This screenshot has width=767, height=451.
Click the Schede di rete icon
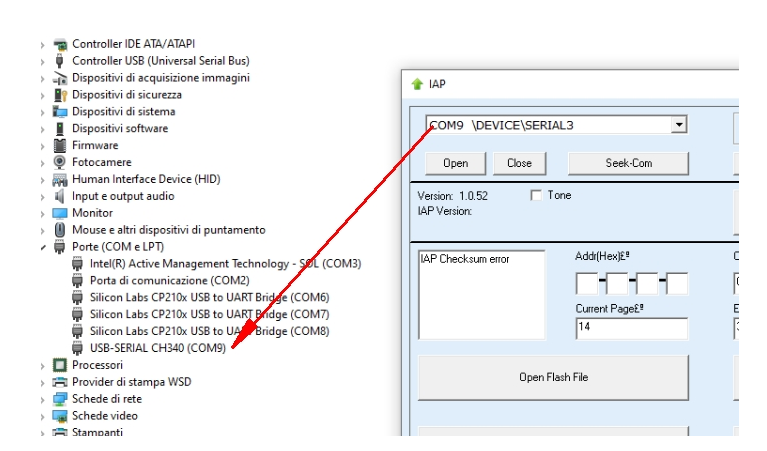click(x=60, y=399)
